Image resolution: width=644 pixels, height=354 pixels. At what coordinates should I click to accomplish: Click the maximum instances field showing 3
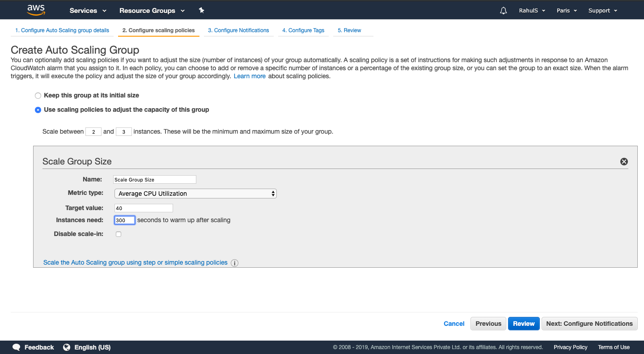(x=123, y=131)
